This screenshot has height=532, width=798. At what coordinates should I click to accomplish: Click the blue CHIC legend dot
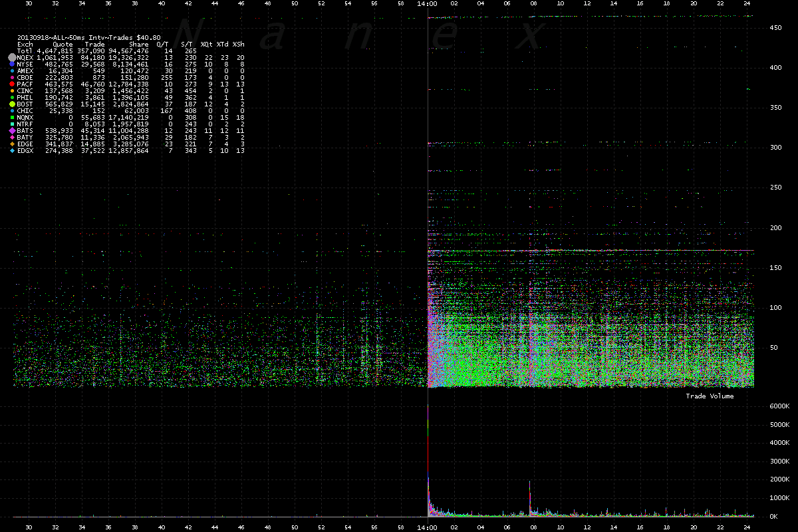(x=12, y=111)
